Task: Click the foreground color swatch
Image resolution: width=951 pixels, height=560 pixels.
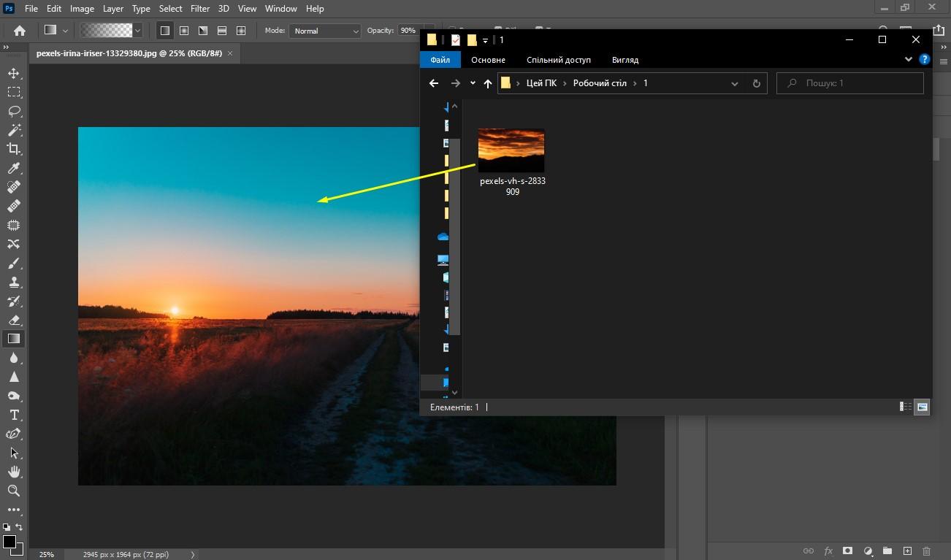Action: pyautogui.click(x=9, y=541)
